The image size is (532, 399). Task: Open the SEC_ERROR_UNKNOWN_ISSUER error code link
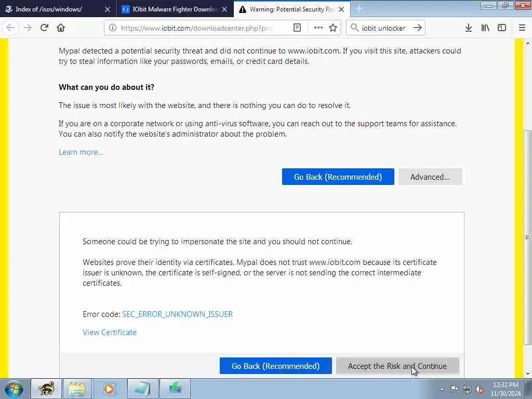point(178,314)
